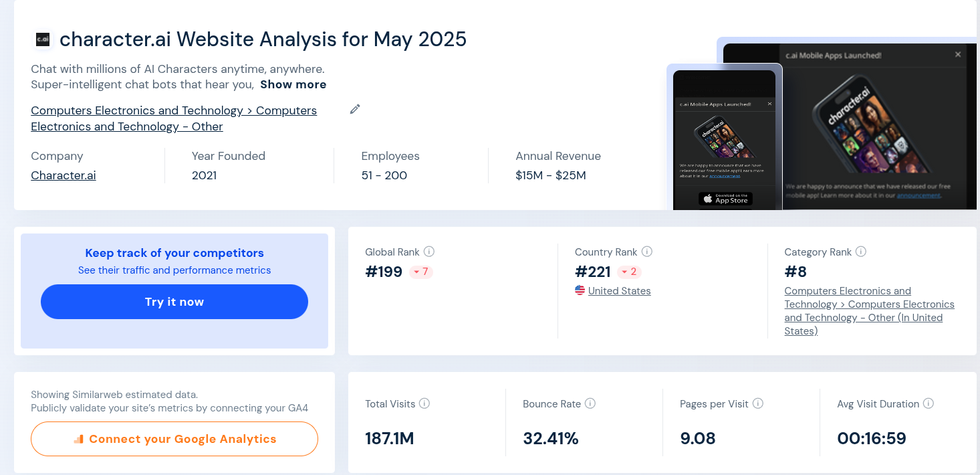Open the Character.ai company link
The image size is (980, 475).
pos(64,175)
